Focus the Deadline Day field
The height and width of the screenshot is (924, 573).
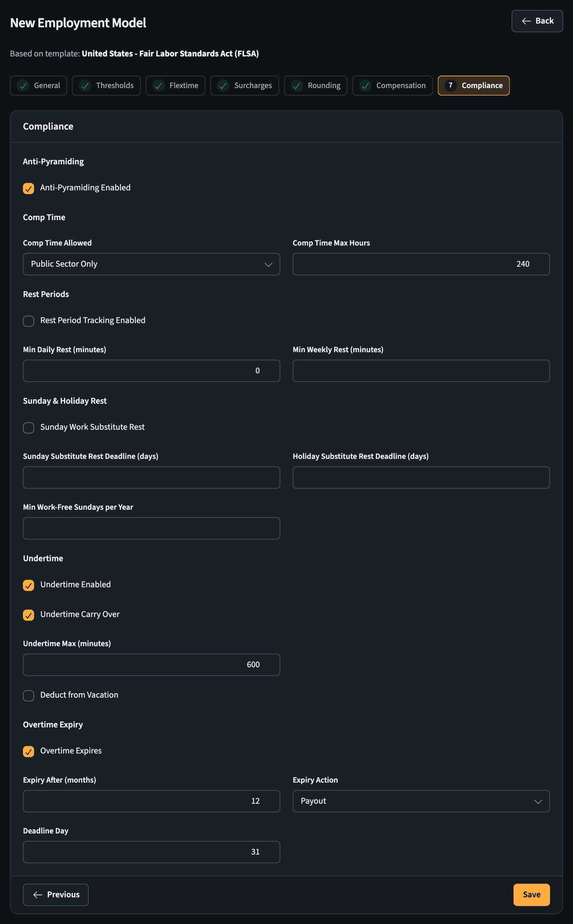pos(151,852)
